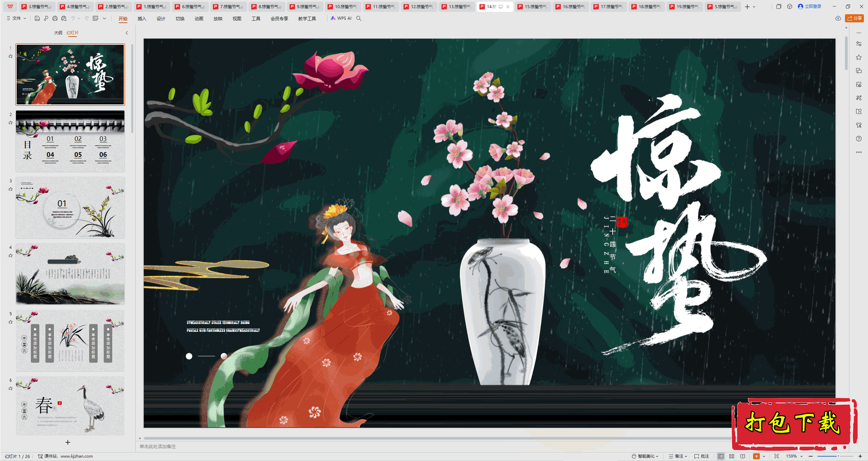Open the 文件 file menu dropdown
The image size is (868, 461).
[17, 18]
